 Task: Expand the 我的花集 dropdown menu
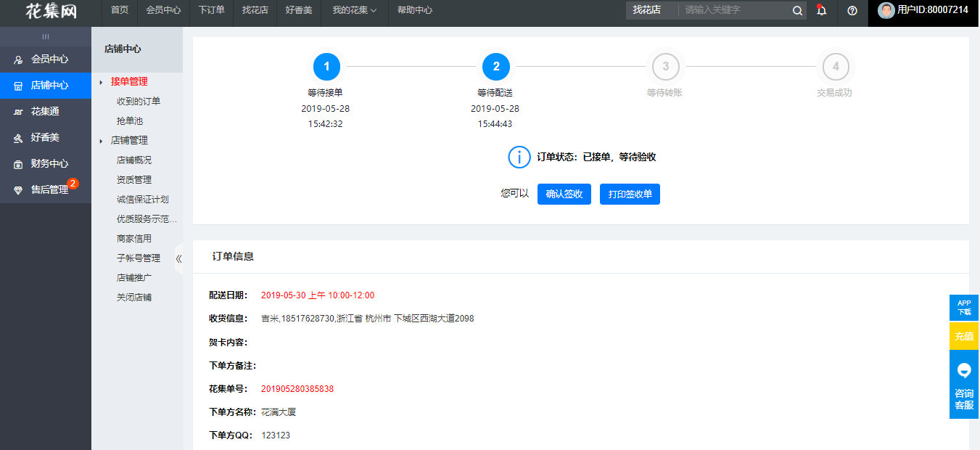click(x=354, y=10)
